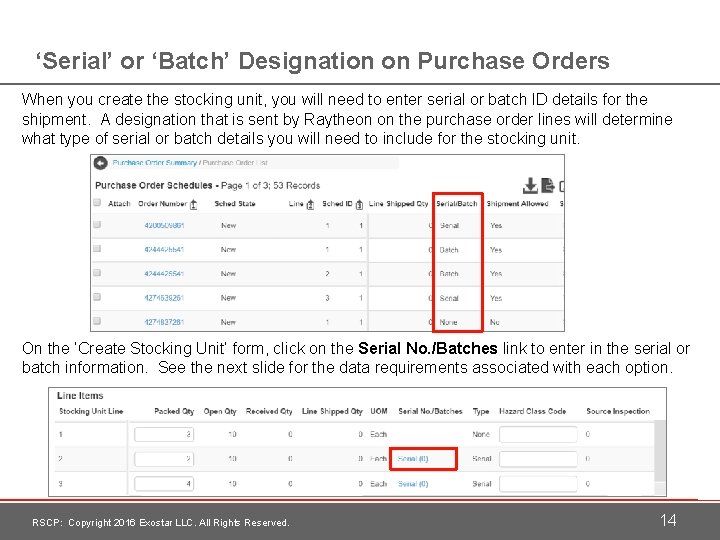Click Hazard Class Code field for line 3

(538, 484)
